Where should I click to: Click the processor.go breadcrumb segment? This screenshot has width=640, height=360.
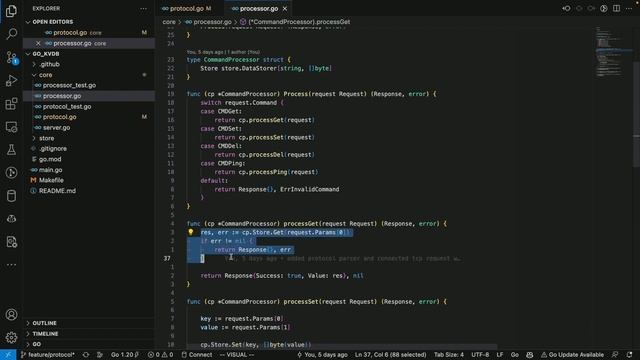208,22
